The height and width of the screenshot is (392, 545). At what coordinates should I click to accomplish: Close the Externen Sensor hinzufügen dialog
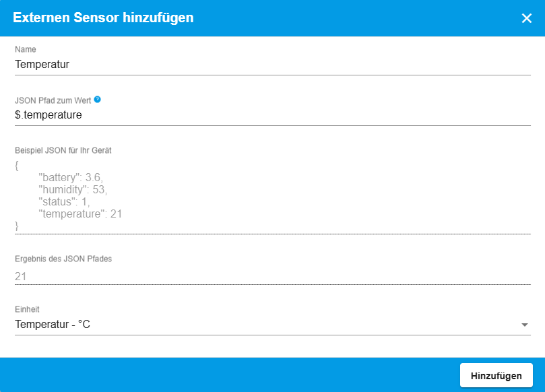[x=527, y=18]
